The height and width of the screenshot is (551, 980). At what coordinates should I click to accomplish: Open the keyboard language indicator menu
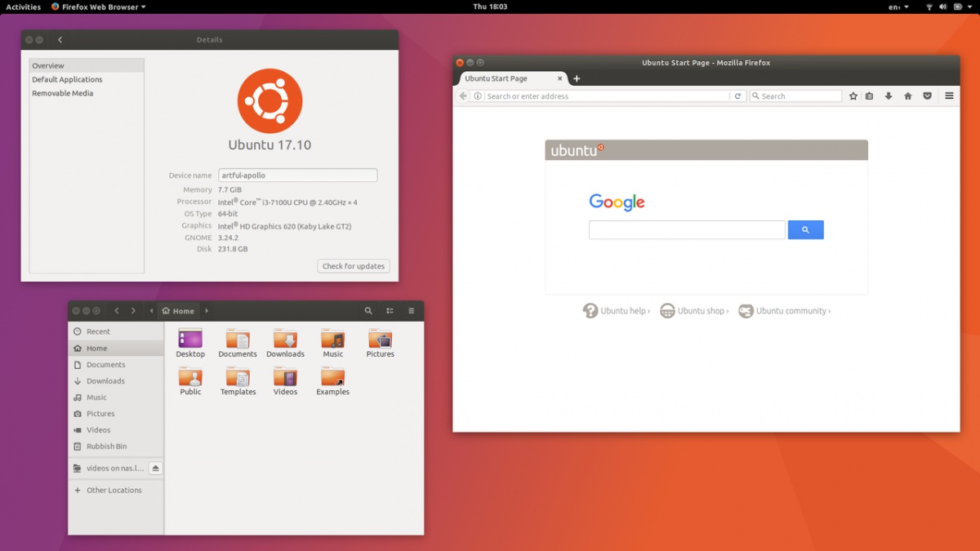895,7
